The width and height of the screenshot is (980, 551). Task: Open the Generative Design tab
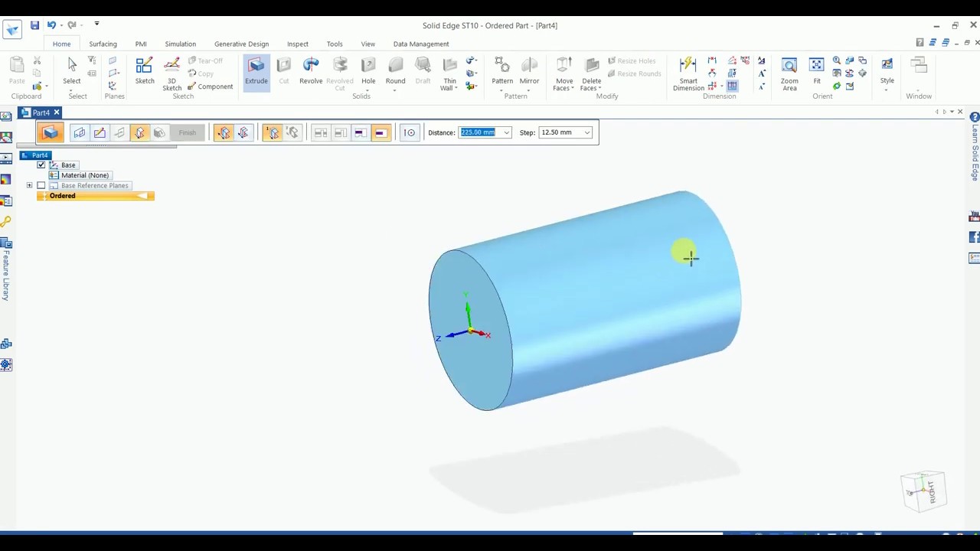241,44
